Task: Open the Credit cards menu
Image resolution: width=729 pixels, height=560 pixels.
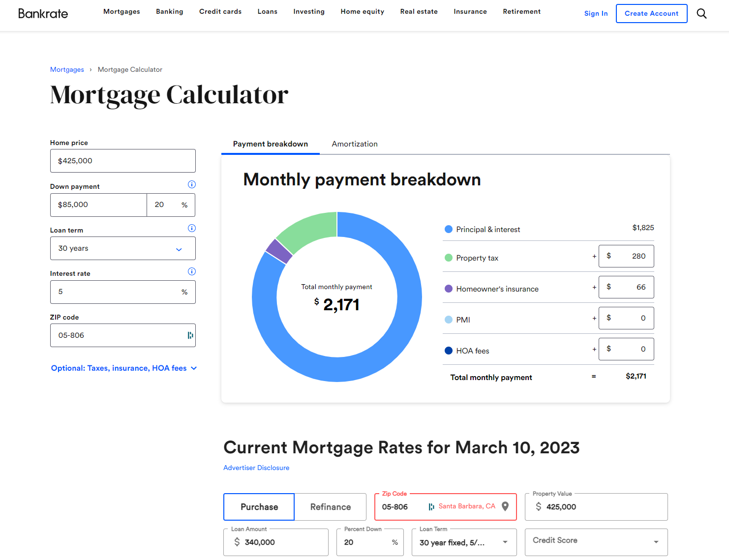Action: 220,11
